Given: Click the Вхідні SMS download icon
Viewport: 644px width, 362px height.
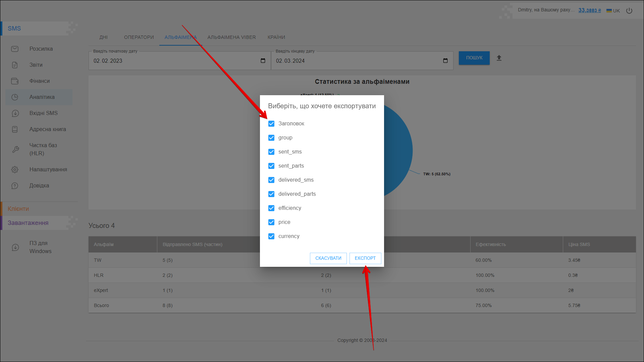Looking at the screenshot, I should click(15, 113).
